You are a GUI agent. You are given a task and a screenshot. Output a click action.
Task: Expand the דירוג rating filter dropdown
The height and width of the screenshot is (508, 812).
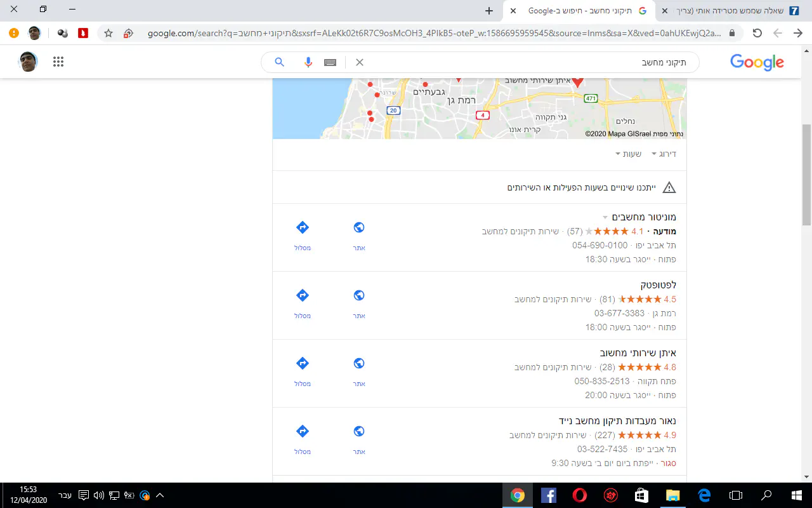pyautogui.click(x=664, y=154)
